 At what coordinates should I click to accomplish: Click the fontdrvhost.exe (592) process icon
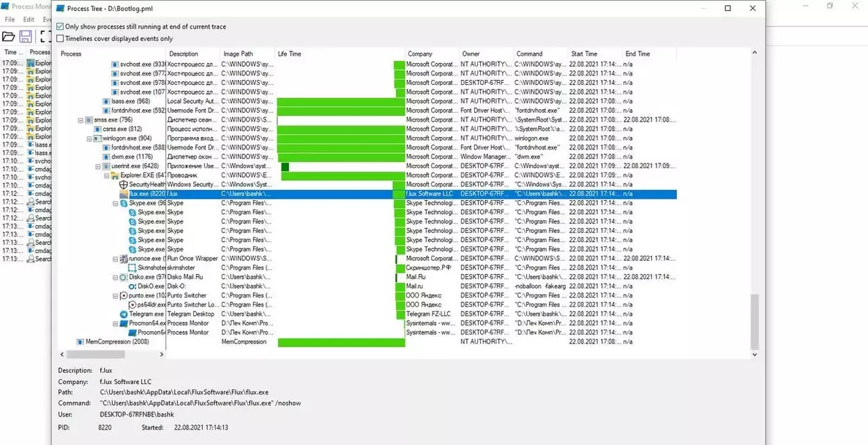coord(106,111)
